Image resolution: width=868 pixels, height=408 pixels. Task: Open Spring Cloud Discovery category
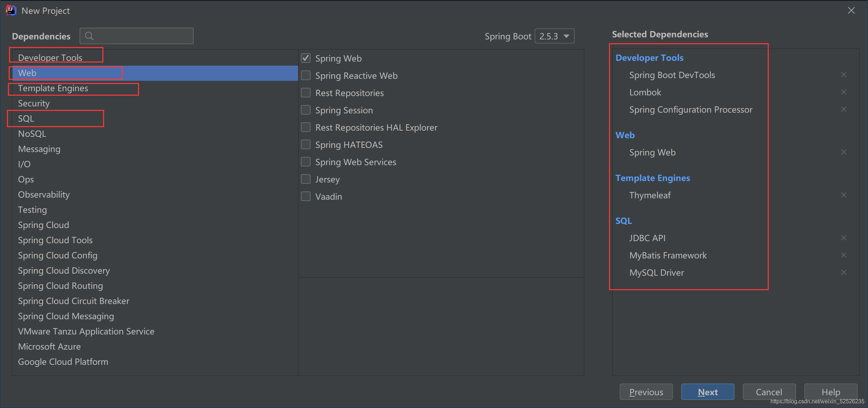155,271
